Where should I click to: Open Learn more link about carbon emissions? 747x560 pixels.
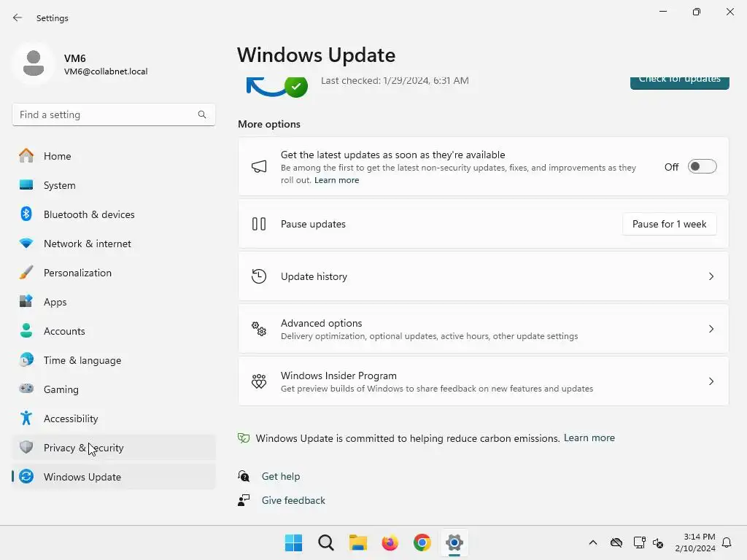(589, 437)
